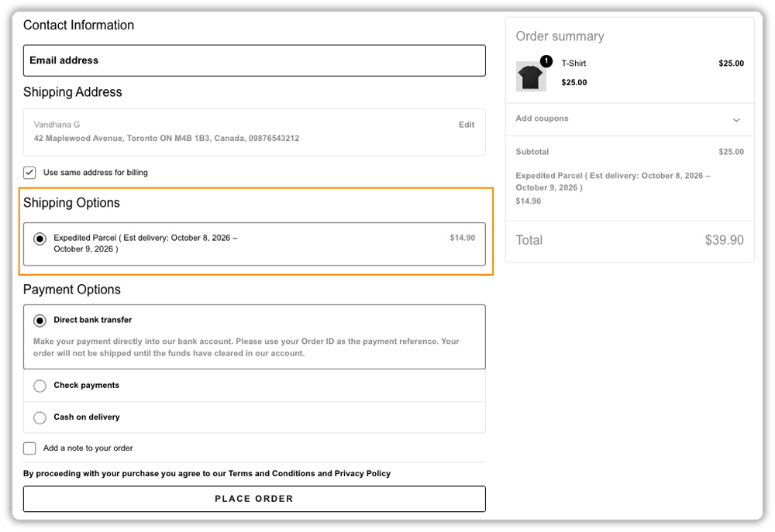This screenshot has height=532, width=775.
Task: Click the $14.90 price in Shipping Options
Action: pyautogui.click(x=462, y=238)
